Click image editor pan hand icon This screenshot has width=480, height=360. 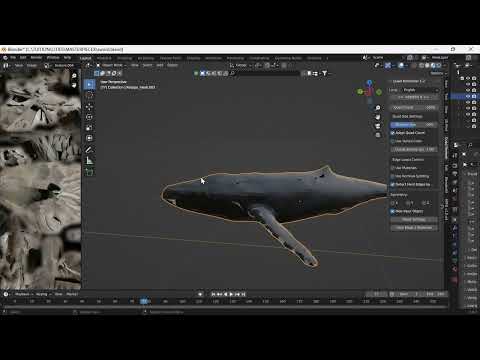[74, 85]
